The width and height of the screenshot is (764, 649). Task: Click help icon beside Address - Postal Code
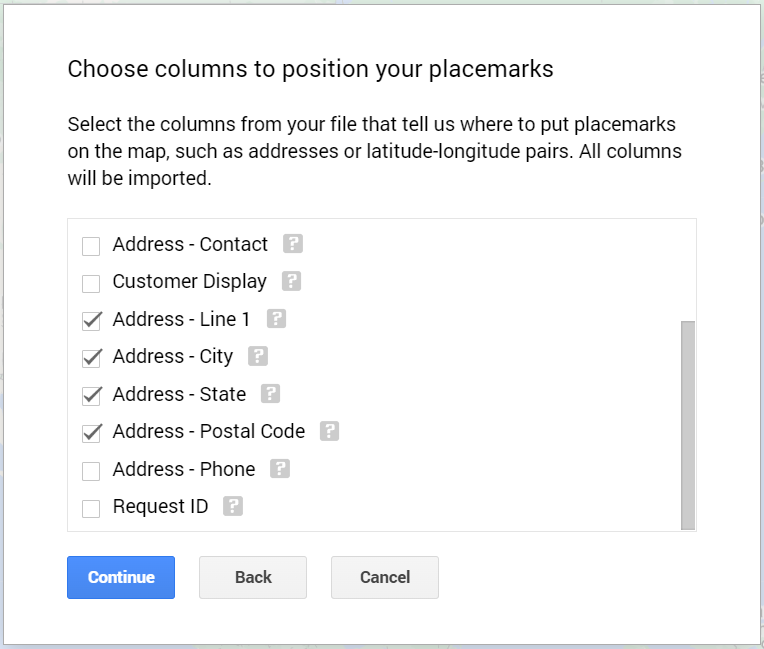pos(329,431)
